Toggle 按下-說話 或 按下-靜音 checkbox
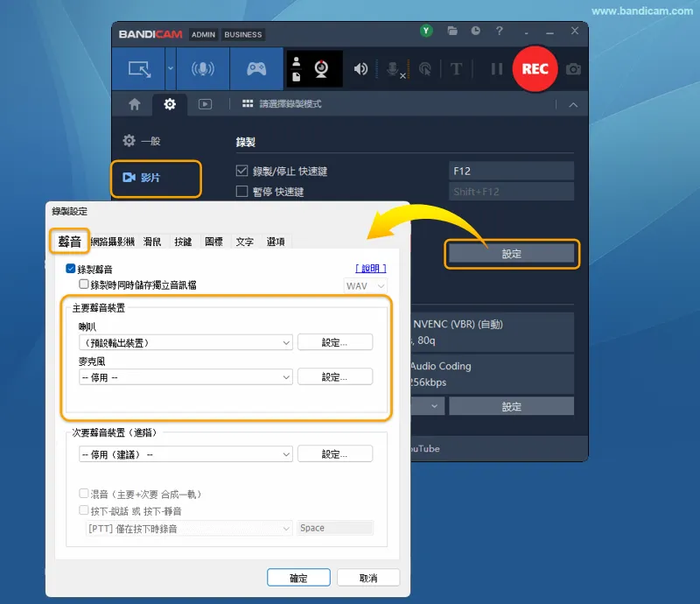The image size is (700, 604). 83,509
